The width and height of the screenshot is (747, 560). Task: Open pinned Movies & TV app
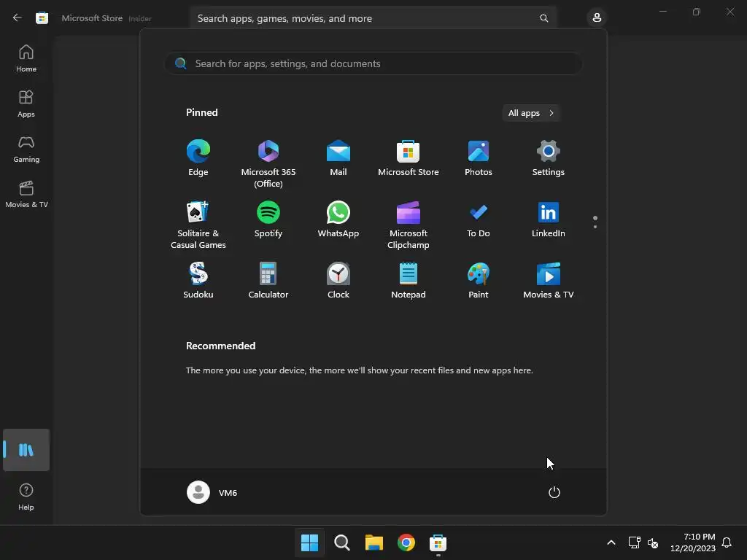click(549, 281)
